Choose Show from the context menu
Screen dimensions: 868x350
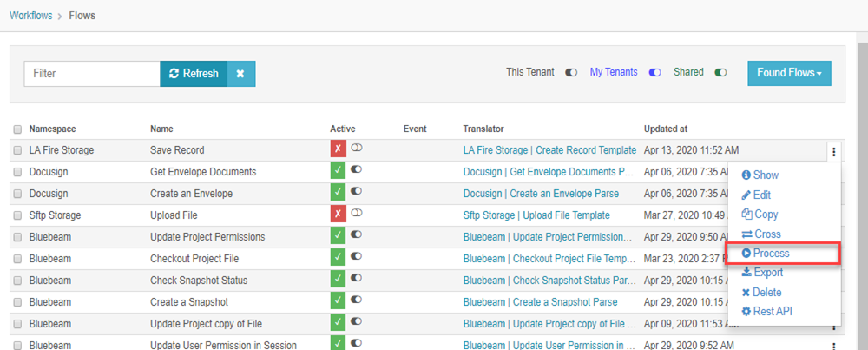pos(760,175)
